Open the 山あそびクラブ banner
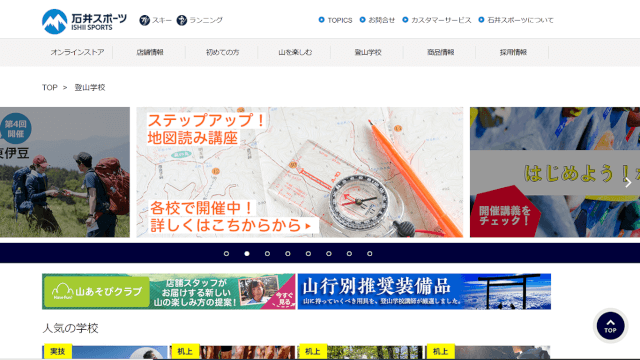The image size is (640, 360). click(x=169, y=291)
